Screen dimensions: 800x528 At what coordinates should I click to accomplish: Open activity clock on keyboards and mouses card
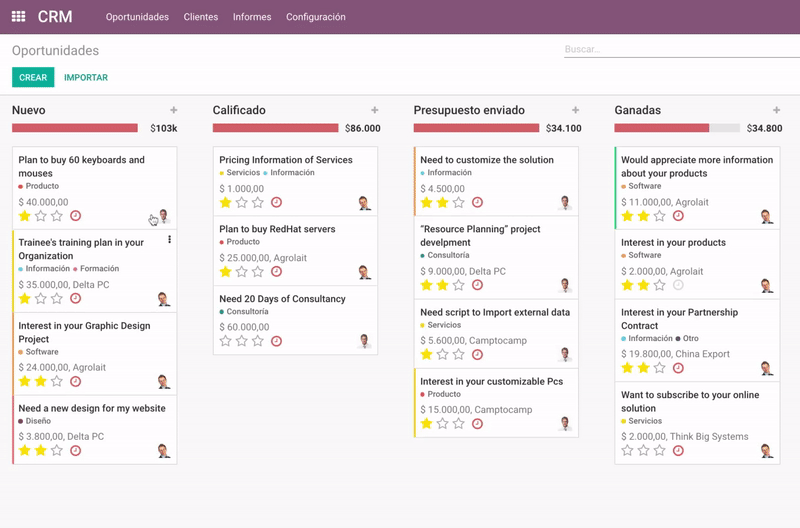75,216
